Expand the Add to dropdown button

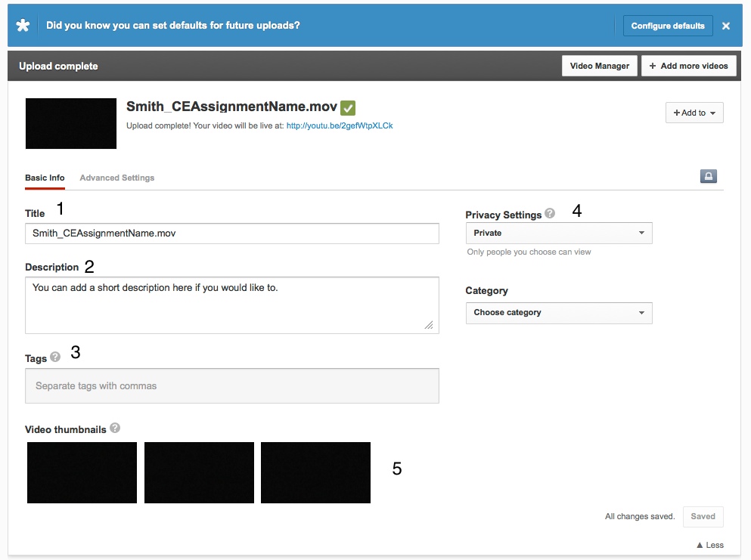click(694, 113)
